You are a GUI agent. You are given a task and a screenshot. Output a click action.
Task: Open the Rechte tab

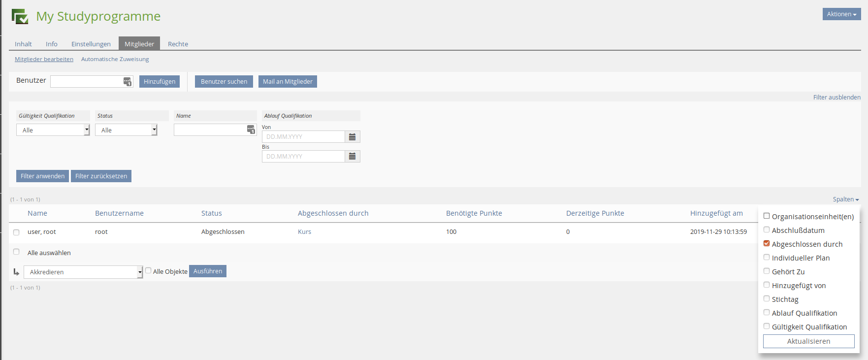[x=178, y=44]
